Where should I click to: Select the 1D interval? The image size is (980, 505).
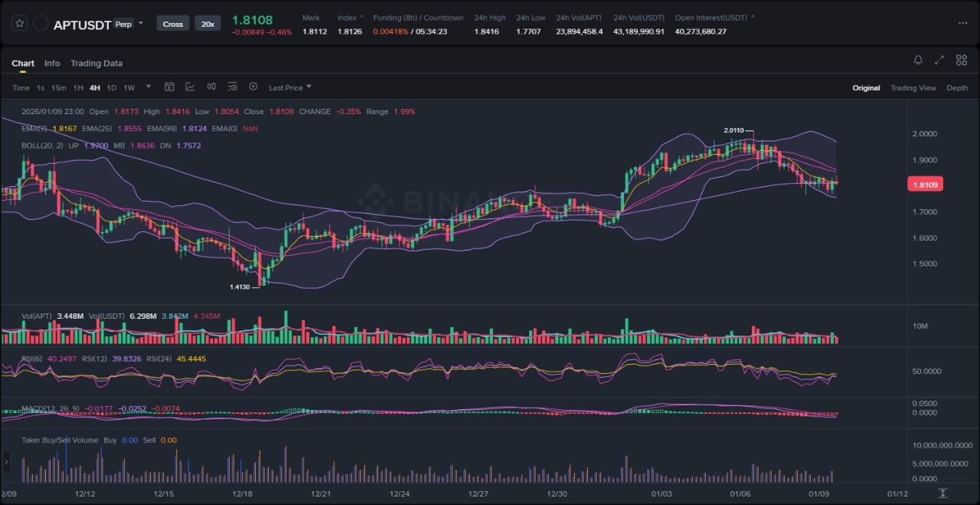(112, 87)
